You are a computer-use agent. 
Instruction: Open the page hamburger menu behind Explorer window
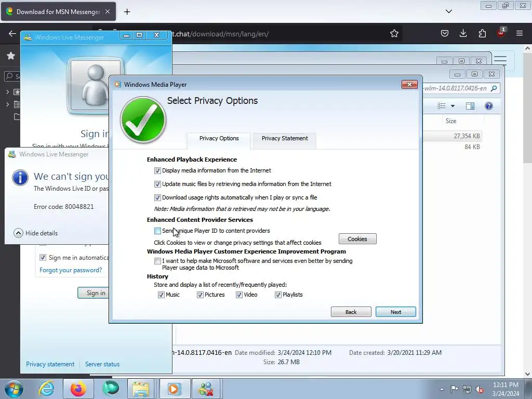click(500, 60)
